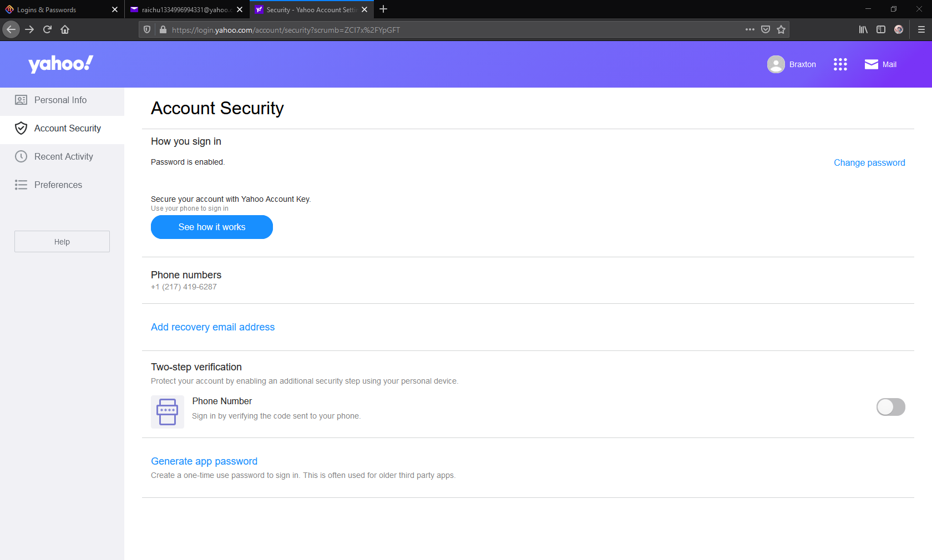Click See how it works button
Screen dimensions: 932x560
coord(212,227)
